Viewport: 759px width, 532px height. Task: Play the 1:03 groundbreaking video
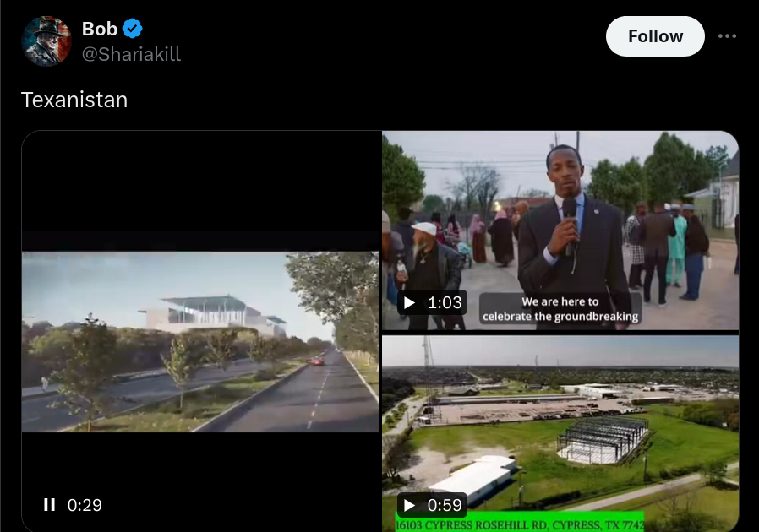click(410, 303)
